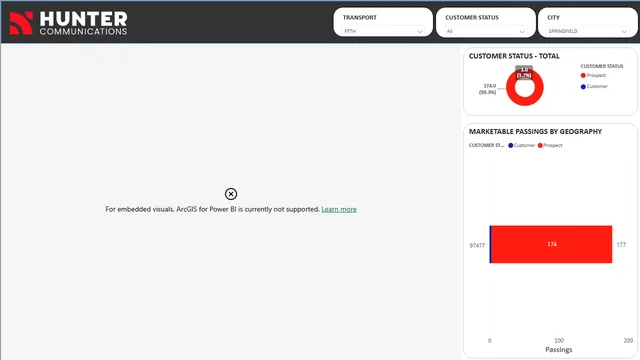Click the Hunter Communications logo icon
Screen dimensions: 640x360
click(x=21, y=23)
